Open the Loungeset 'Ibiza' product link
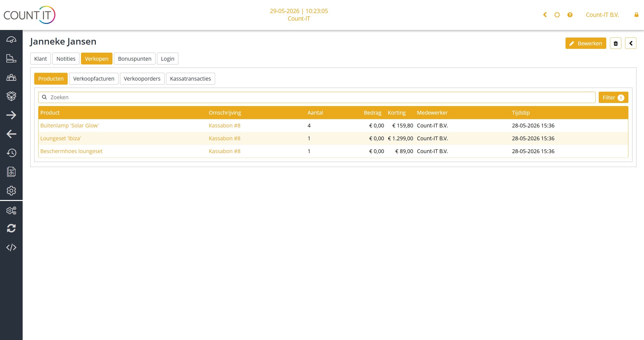The image size is (644, 340). click(61, 138)
